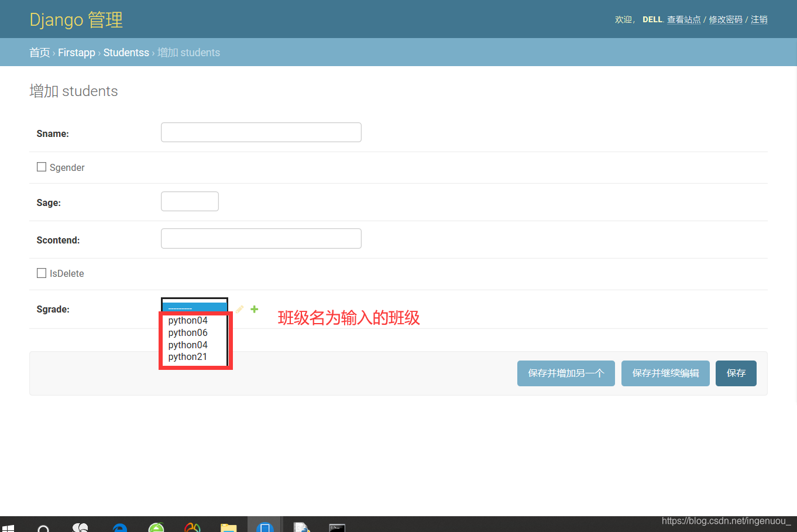The image size is (797, 532).
Task: Click the green plus add-grade icon
Action: click(x=254, y=309)
